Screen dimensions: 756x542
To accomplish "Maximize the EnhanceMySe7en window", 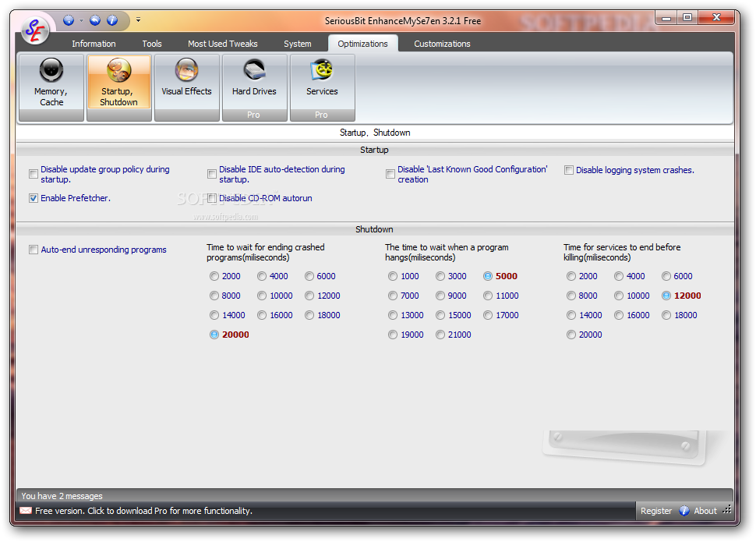I will point(687,18).
